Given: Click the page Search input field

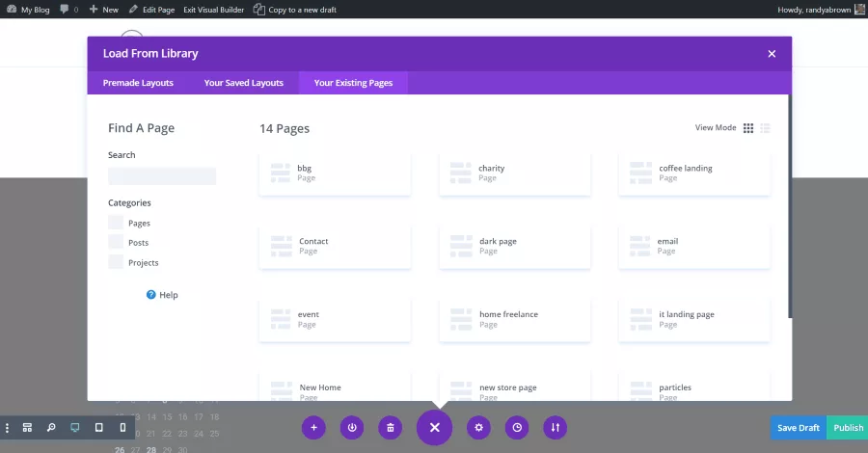Looking at the screenshot, I should [162, 175].
